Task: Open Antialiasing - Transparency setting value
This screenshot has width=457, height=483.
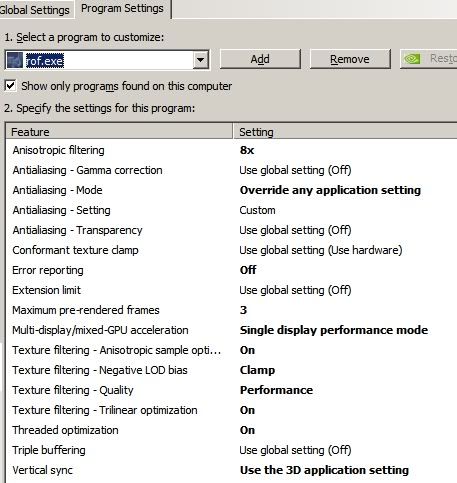Action: pyautogui.click(x=295, y=230)
